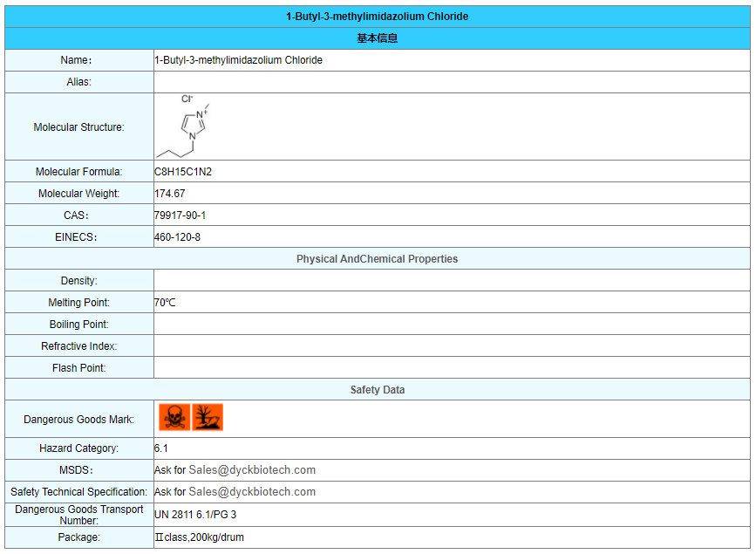Image resolution: width=756 pixels, height=554 pixels.
Task: Click the EINECS number 460-120-8
Action: click(x=177, y=237)
